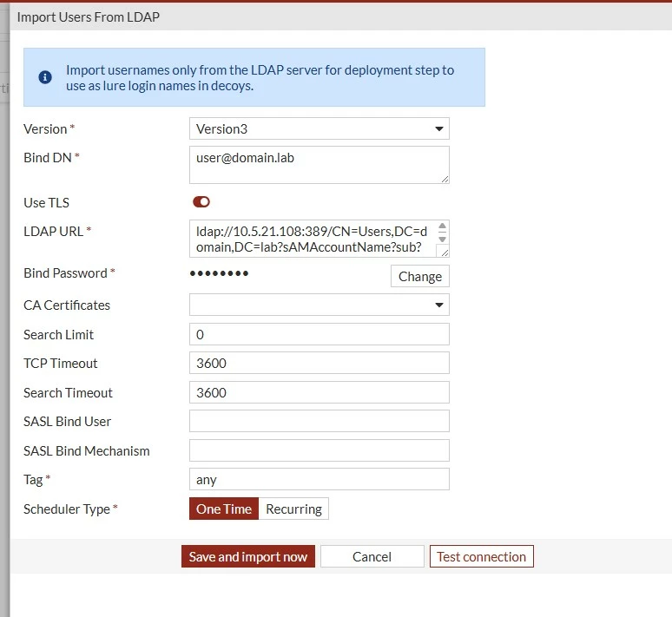Click the TCP Timeout field
The width and height of the screenshot is (672, 617).
[320, 363]
